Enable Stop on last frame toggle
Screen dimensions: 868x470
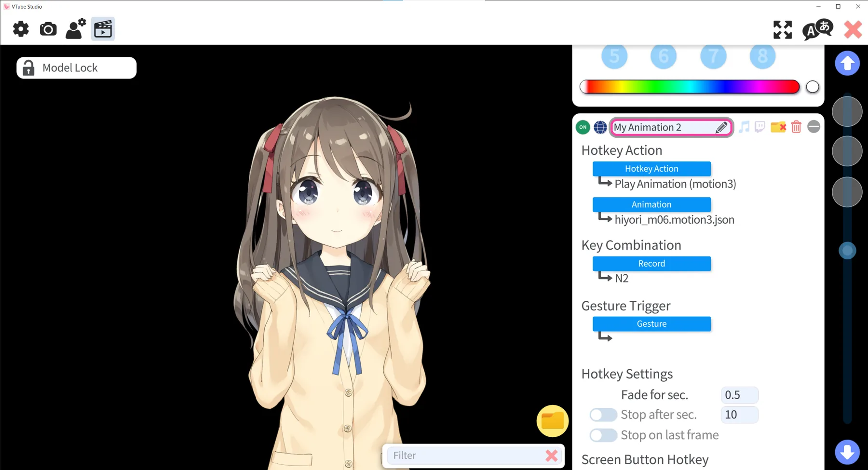point(603,435)
